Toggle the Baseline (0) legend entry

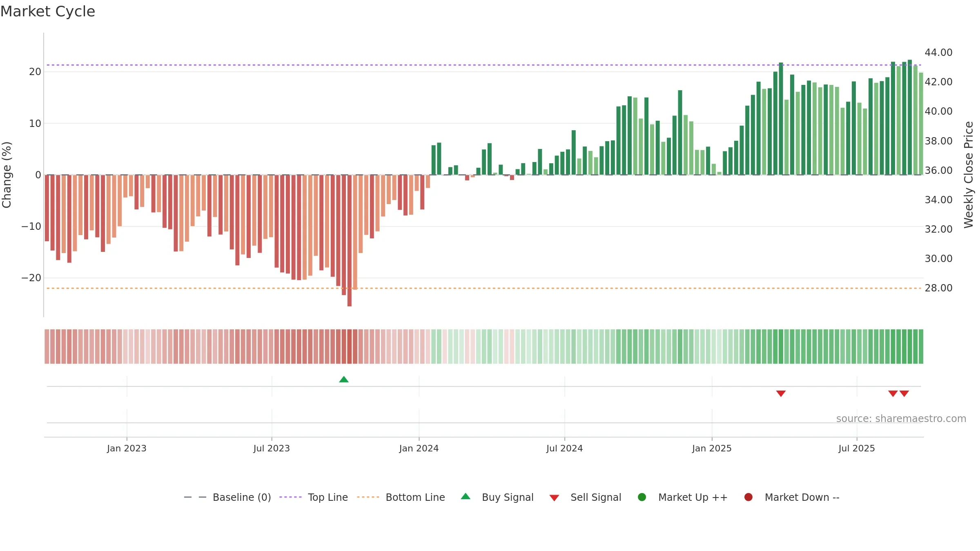coord(227,497)
